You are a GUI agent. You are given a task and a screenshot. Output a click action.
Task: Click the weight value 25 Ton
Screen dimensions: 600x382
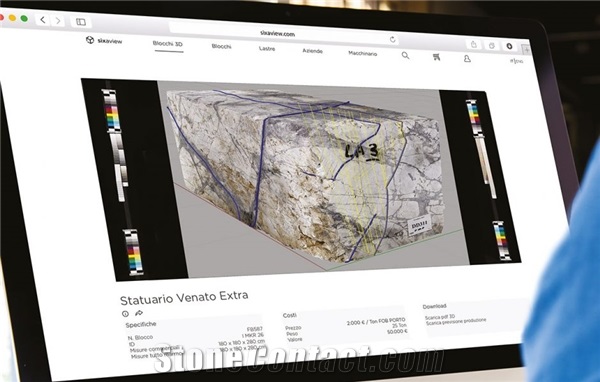click(x=399, y=326)
